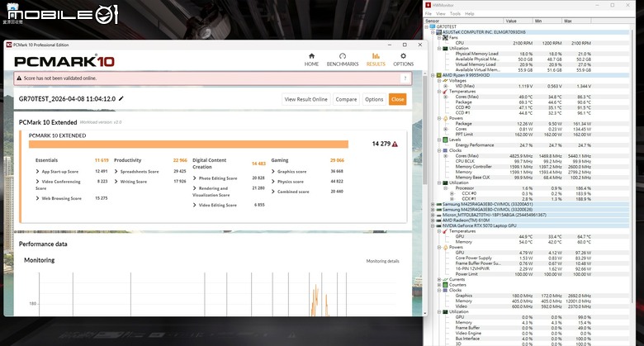The width and height of the screenshot is (644, 346).
Task: Click the pencil icon to rename result
Action: (x=121, y=98)
